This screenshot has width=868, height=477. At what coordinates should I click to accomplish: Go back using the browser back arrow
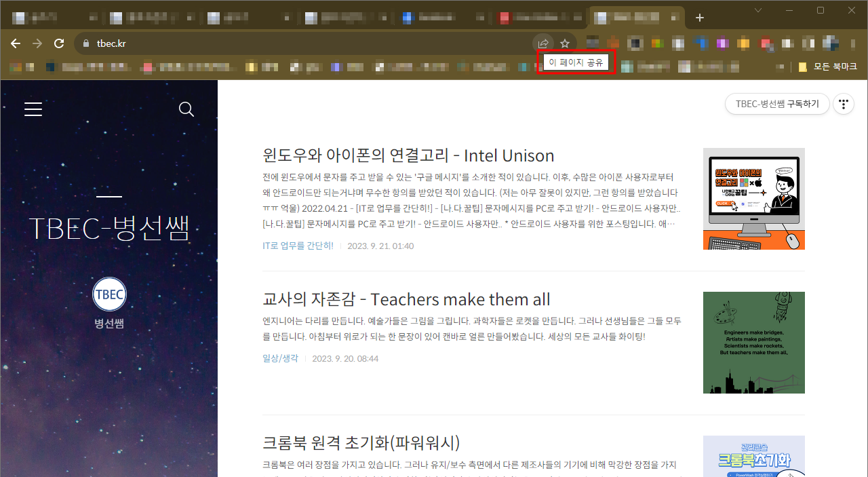click(16, 43)
